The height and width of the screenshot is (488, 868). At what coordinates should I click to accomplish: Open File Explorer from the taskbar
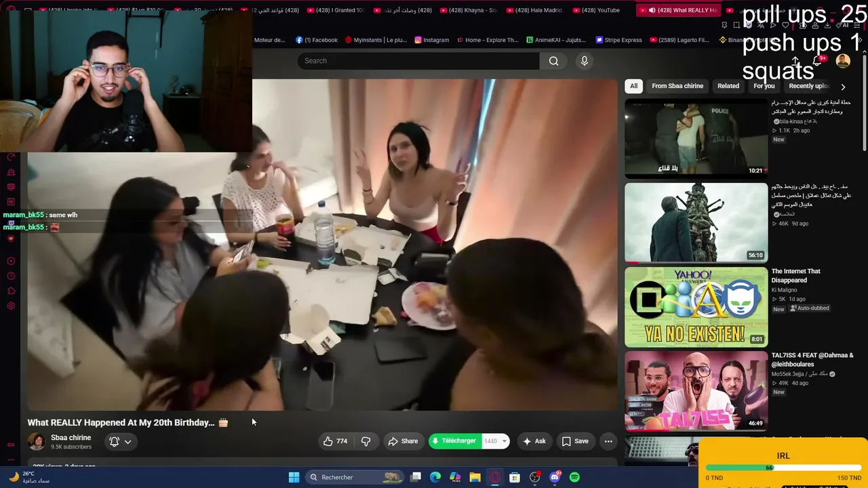click(475, 477)
